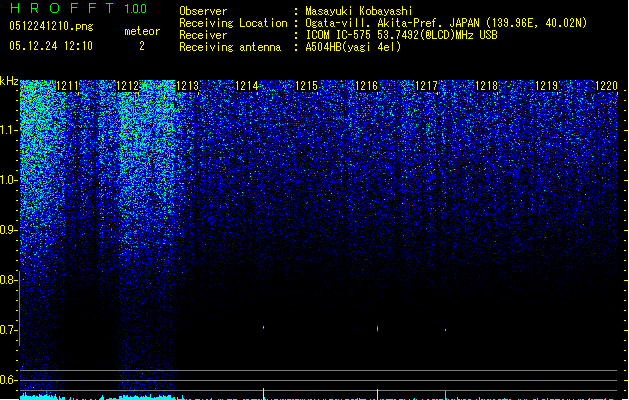Select the filename 0512241210.png
The image size is (629, 400).
point(51,26)
